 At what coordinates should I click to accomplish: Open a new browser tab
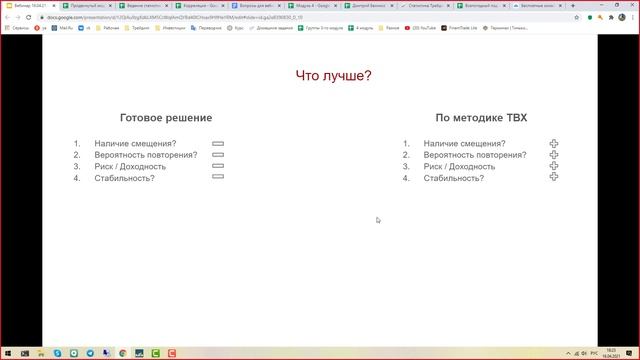573,6
